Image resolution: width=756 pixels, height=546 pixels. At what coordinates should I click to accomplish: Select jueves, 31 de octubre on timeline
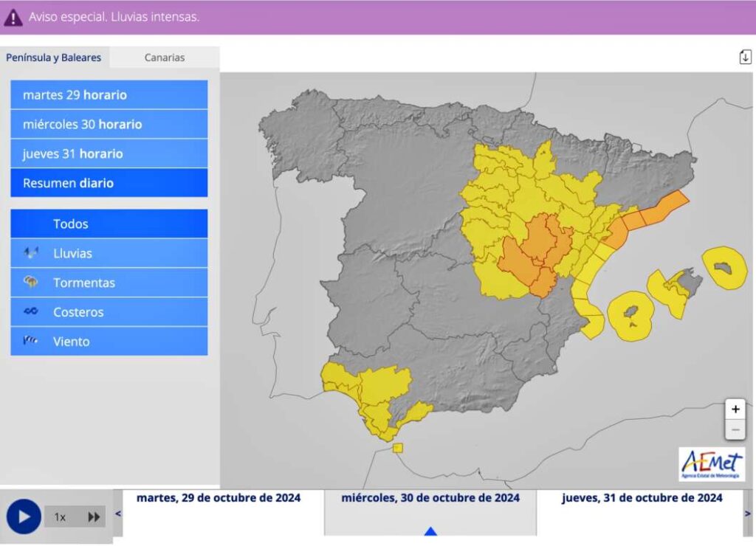point(642,498)
